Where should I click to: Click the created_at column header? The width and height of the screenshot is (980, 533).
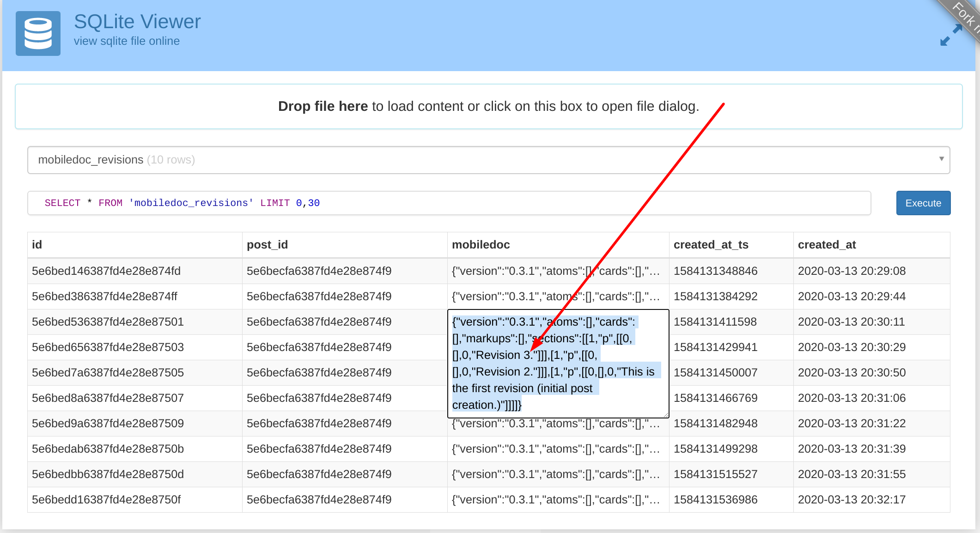pyautogui.click(x=871, y=245)
